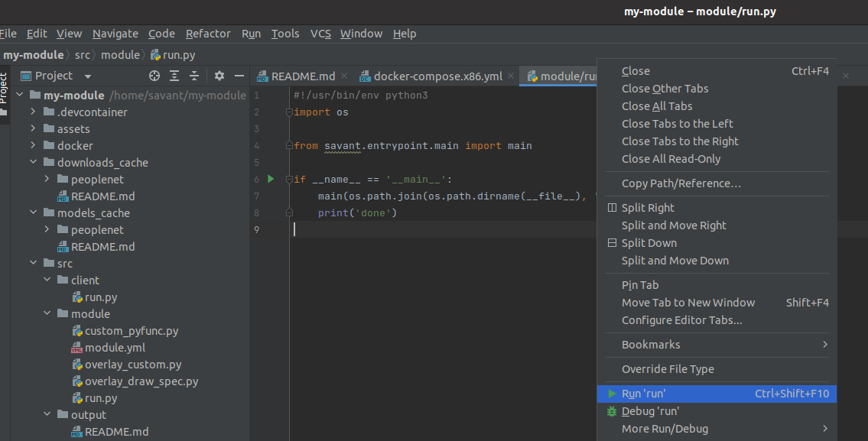Expand the .devcontainer folder
The width and height of the screenshot is (868, 441).
click(34, 112)
